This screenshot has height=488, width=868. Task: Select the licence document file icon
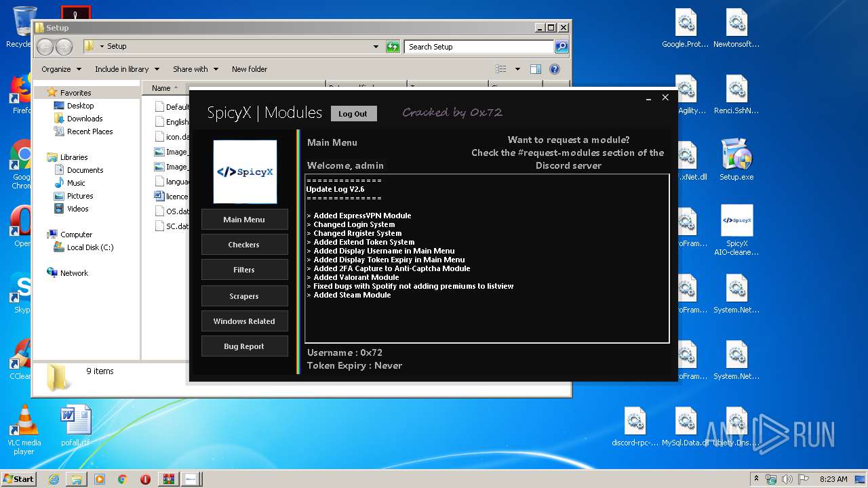point(159,197)
